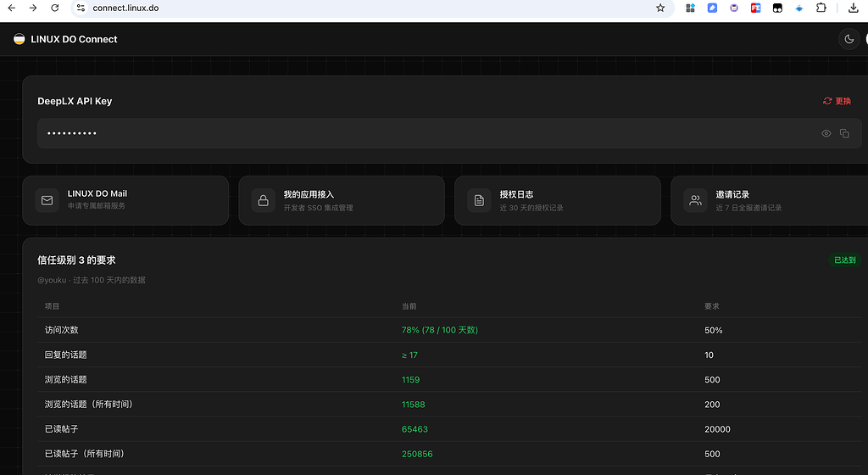Copy the DeepLX API key
The image size is (868, 475).
[x=844, y=133]
